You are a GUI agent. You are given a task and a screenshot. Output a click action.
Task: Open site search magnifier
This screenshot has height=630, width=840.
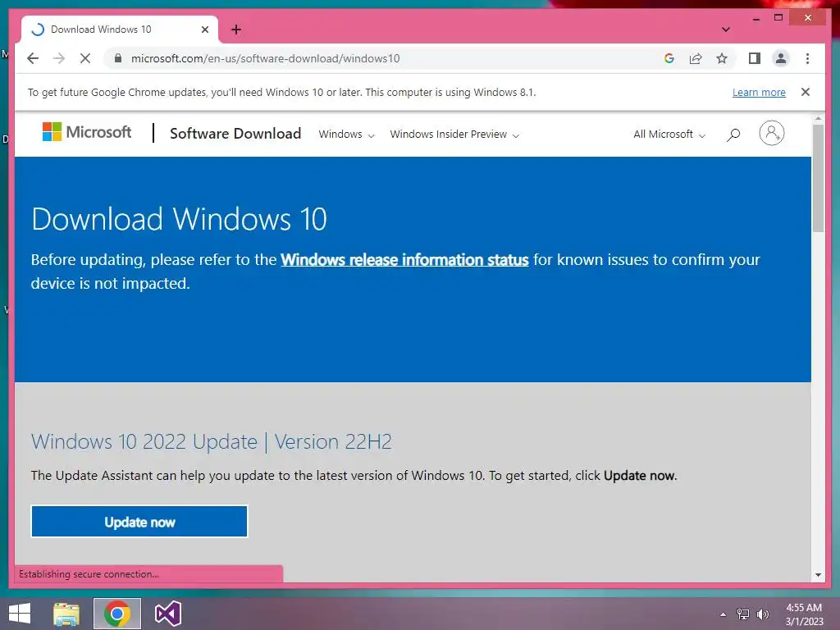point(733,134)
